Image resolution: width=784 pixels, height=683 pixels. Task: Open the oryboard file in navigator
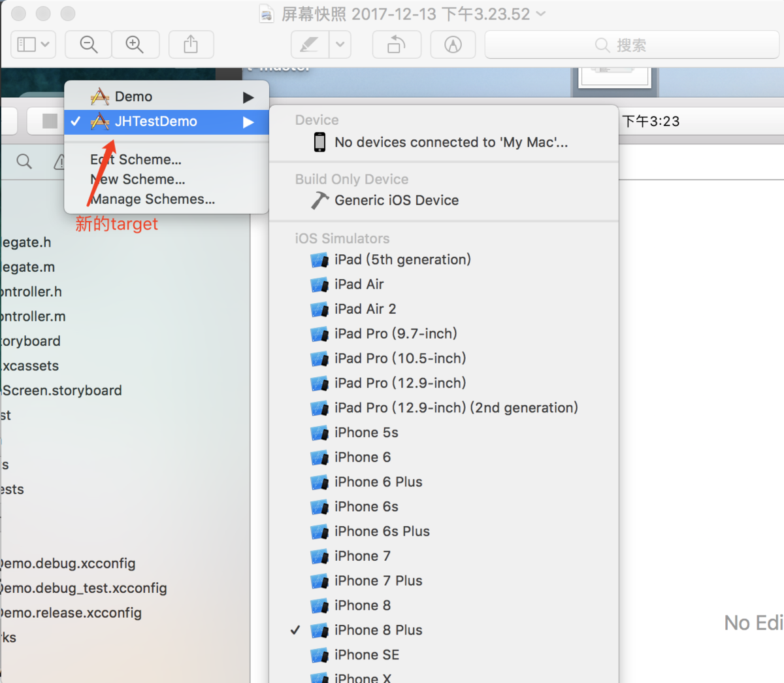pyautogui.click(x=31, y=341)
